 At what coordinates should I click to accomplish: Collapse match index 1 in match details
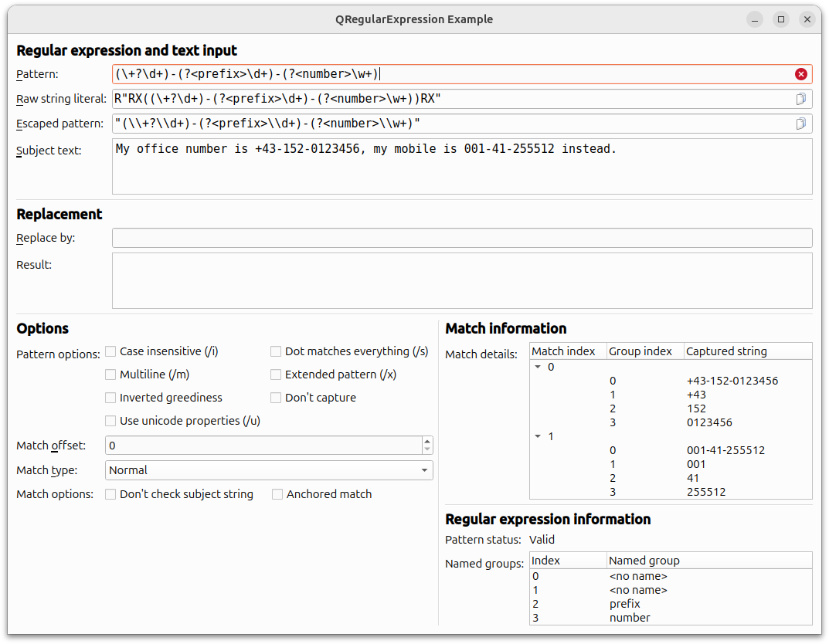(537, 436)
